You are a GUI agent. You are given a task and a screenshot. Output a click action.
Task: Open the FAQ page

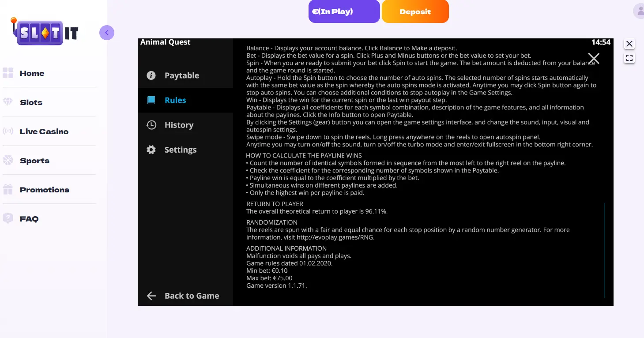pos(29,219)
